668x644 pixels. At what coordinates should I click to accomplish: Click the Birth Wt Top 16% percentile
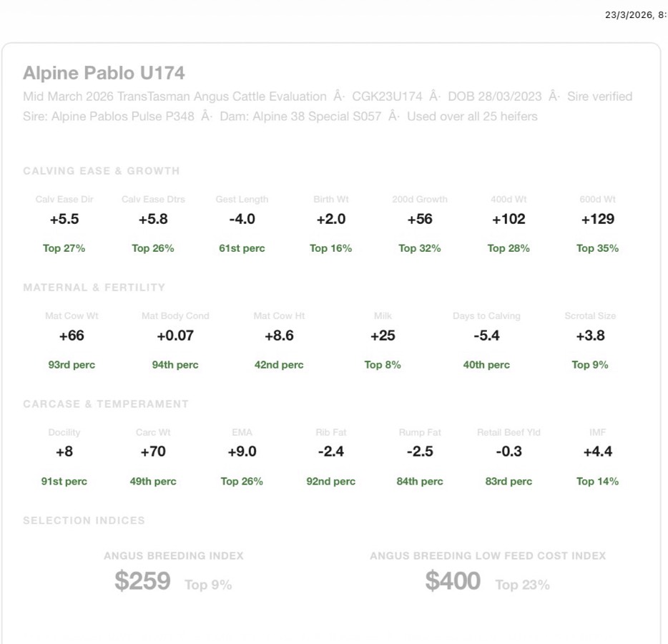(330, 248)
